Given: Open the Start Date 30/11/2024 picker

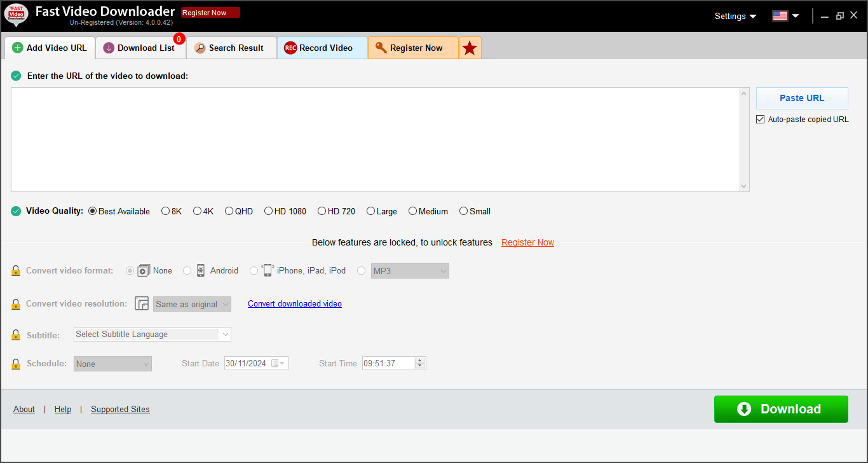Looking at the screenshot, I should pos(256,364).
